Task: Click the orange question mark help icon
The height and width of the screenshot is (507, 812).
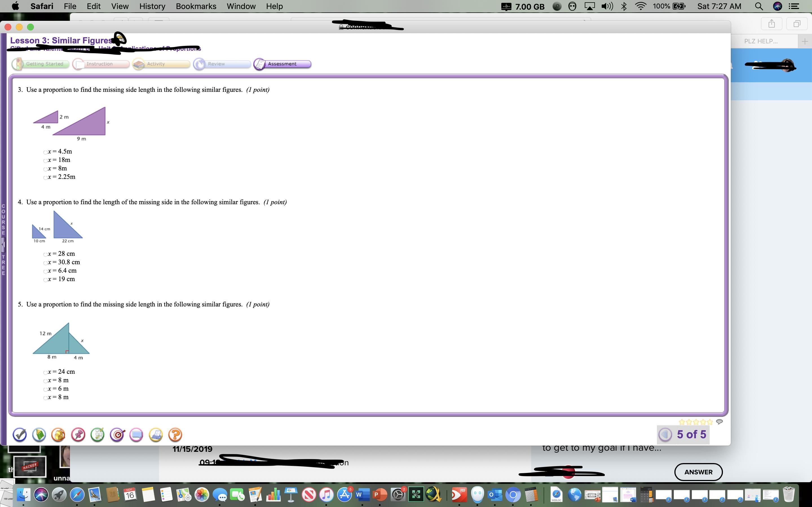Action: point(175,435)
